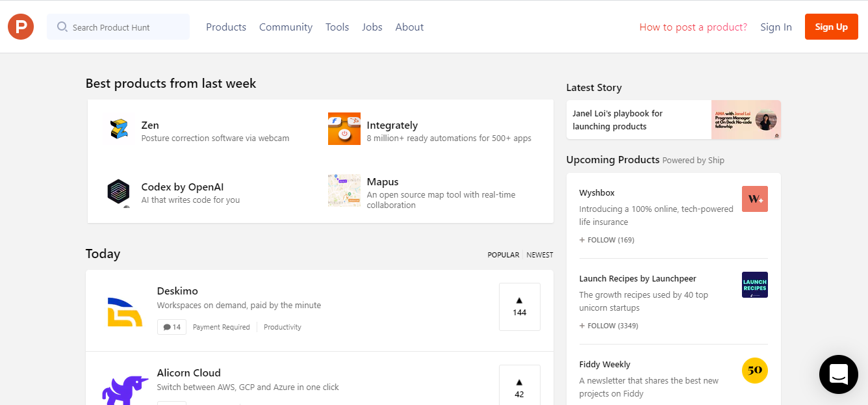Click the Product Hunt logo
868x405 pixels.
click(x=21, y=27)
